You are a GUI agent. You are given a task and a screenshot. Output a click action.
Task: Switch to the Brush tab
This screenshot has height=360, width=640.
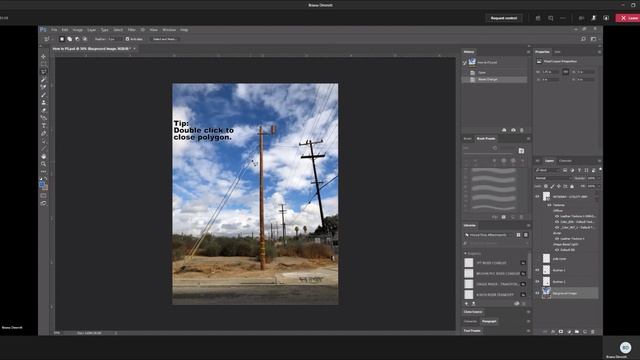[x=467, y=139]
